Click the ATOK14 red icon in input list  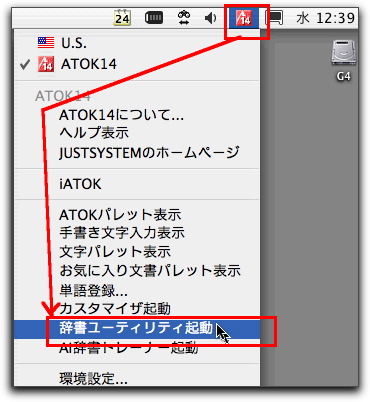coord(46,64)
